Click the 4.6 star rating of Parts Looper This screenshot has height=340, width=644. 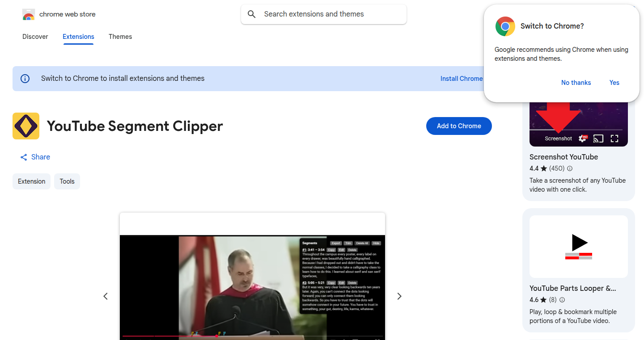(538, 300)
